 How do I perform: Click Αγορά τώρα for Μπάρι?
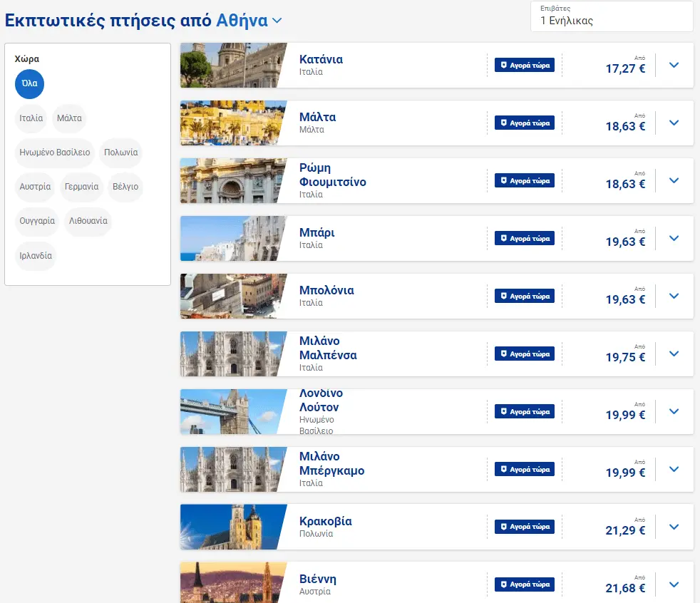(x=525, y=238)
